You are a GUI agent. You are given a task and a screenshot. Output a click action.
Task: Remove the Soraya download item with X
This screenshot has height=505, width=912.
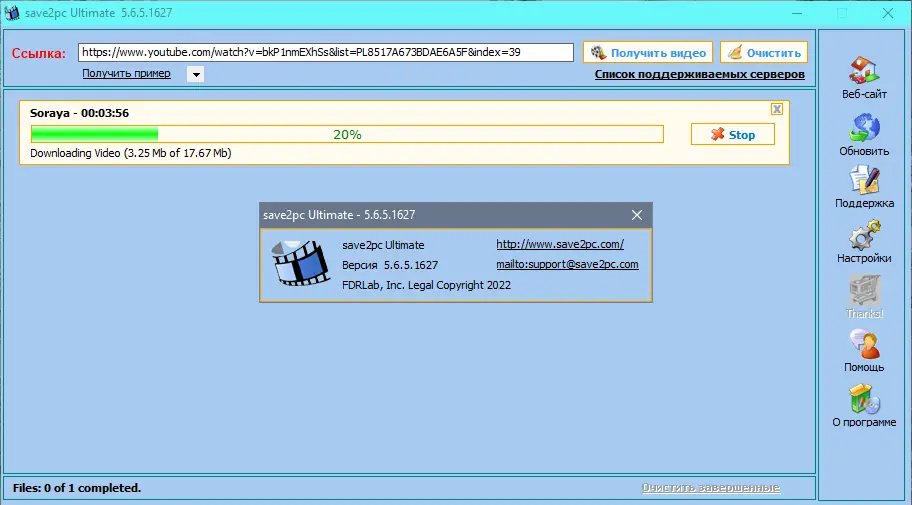[776, 109]
